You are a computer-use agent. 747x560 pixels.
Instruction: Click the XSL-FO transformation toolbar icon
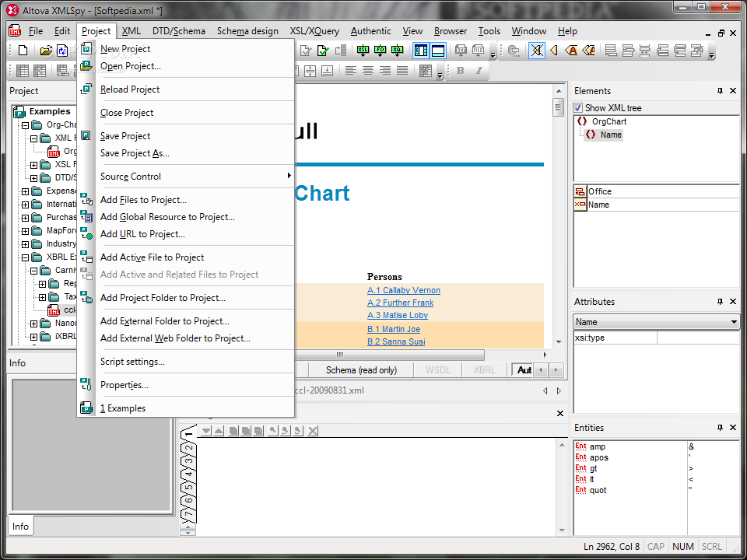[x=381, y=50]
